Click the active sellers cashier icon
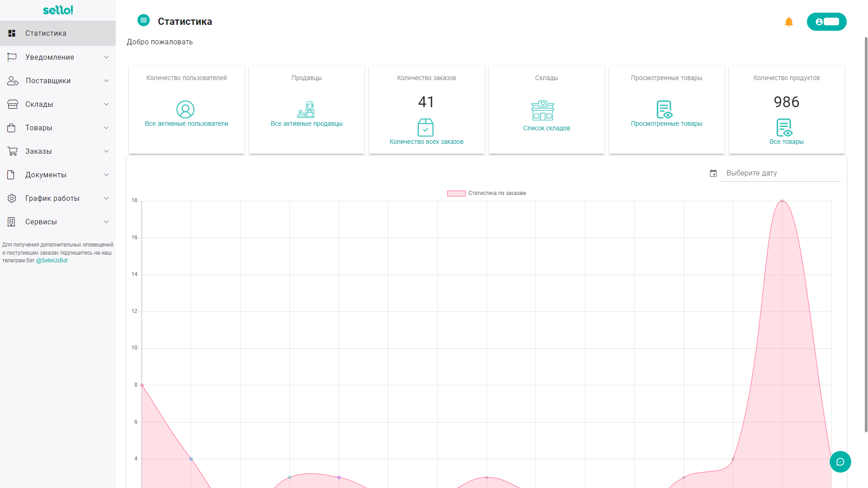The image size is (868, 488). click(306, 109)
